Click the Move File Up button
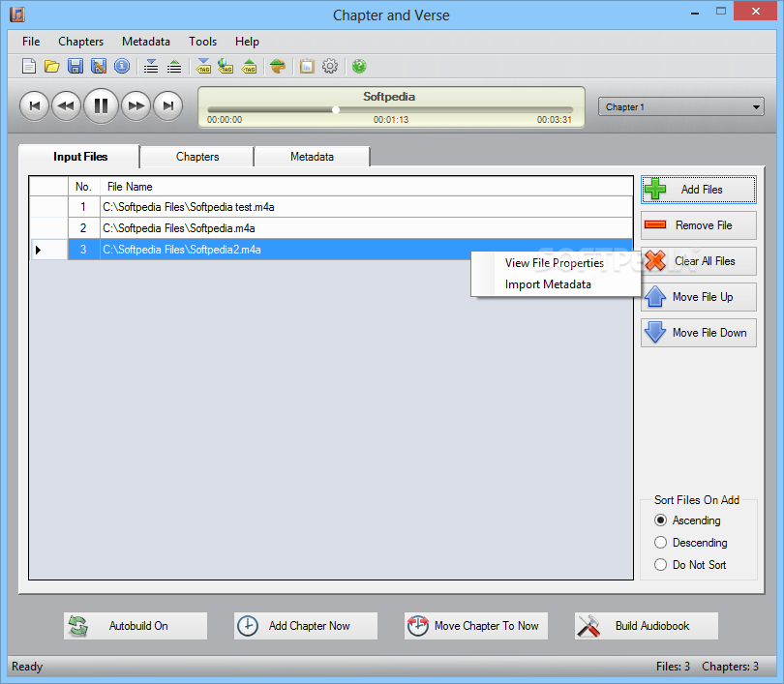Viewport: 784px width, 684px height. 699,297
